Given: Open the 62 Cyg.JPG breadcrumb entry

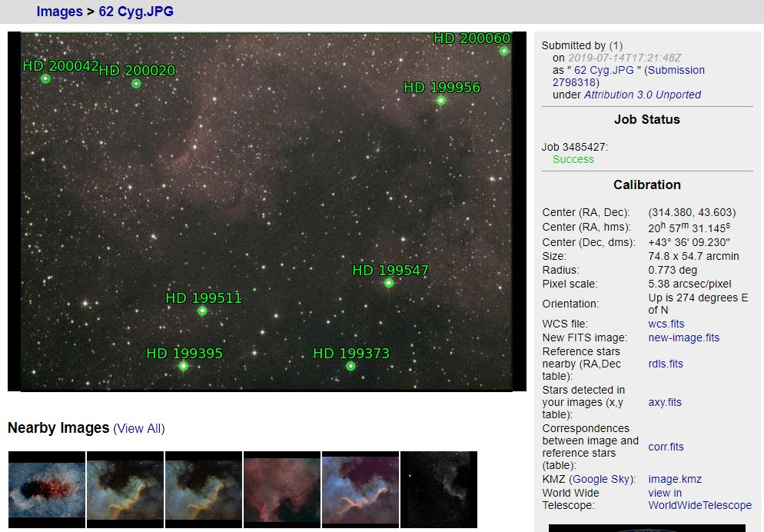Looking at the screenshot, I should tap(134, 12).
